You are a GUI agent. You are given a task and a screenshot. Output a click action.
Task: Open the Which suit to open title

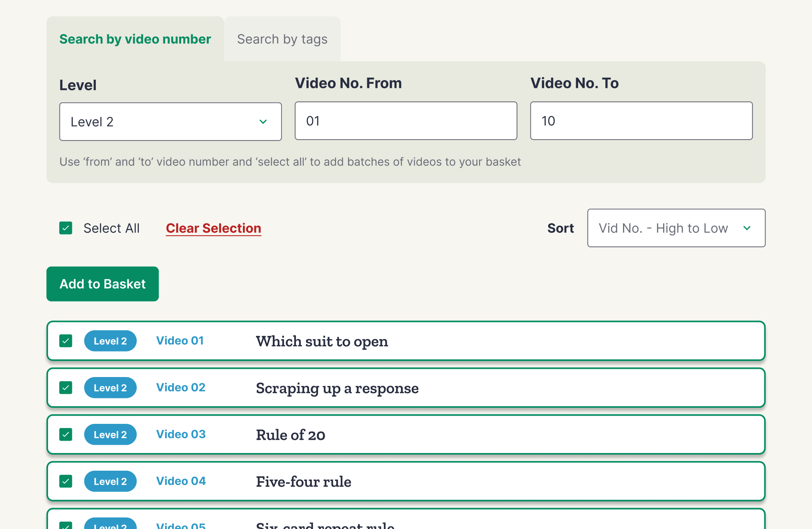click(x=322, y=341)
